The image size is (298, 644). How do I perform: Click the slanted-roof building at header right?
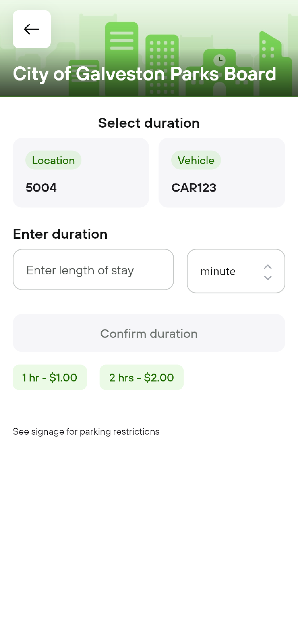point(270,50)
